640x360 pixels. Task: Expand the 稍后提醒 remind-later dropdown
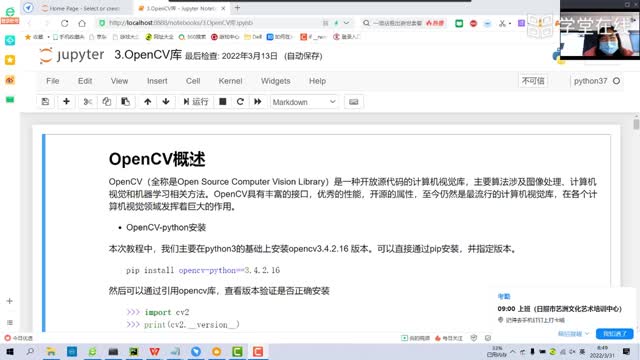coord(573,333)
